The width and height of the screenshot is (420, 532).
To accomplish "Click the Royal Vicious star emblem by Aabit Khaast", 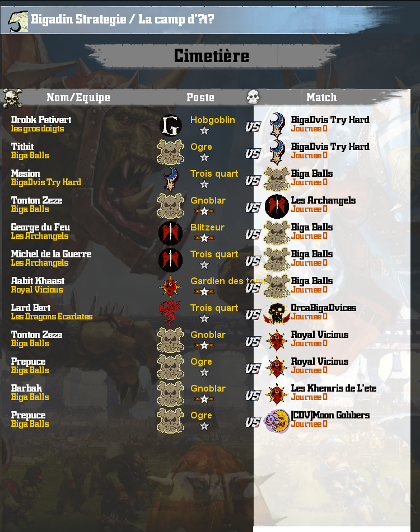I will (x=170, y=286).
